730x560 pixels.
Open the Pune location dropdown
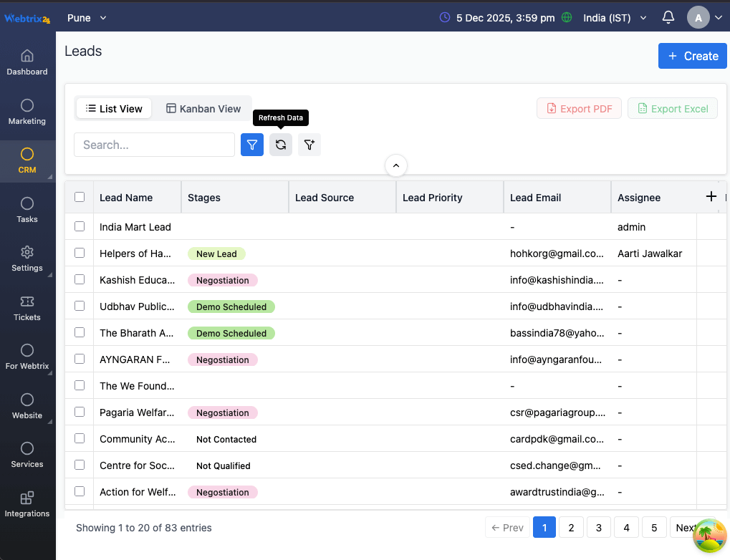[x=87, y=17]
